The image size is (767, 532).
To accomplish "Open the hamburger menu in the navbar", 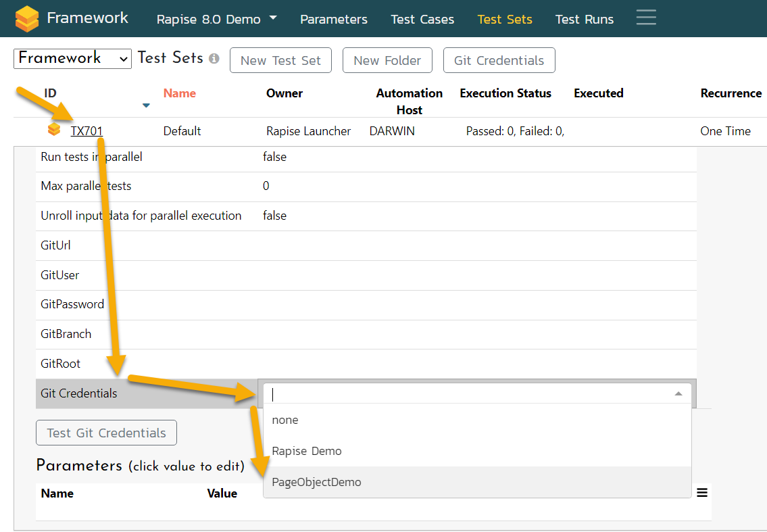I will click(x=646, y=18).
